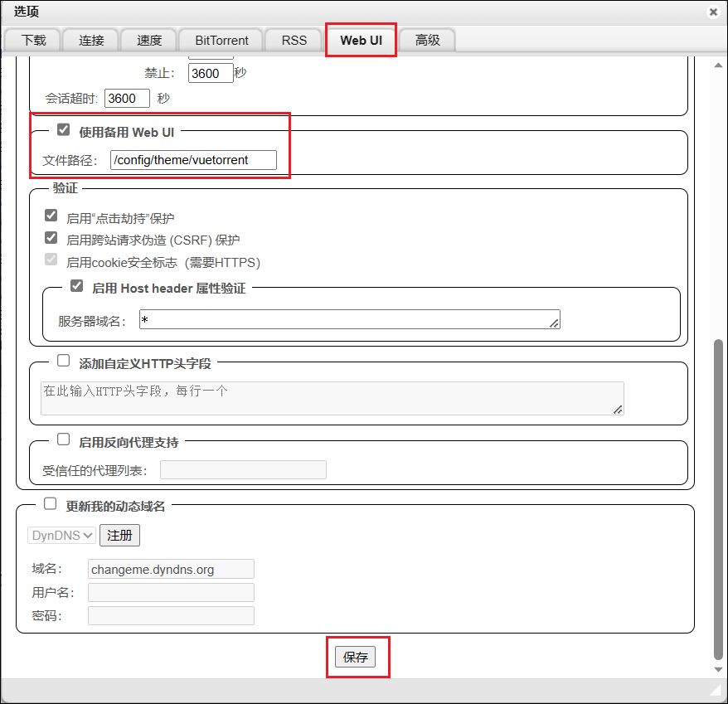Click the scrollbar down arrow
Viewport: 728px width, 704px height.
[718, 668]
